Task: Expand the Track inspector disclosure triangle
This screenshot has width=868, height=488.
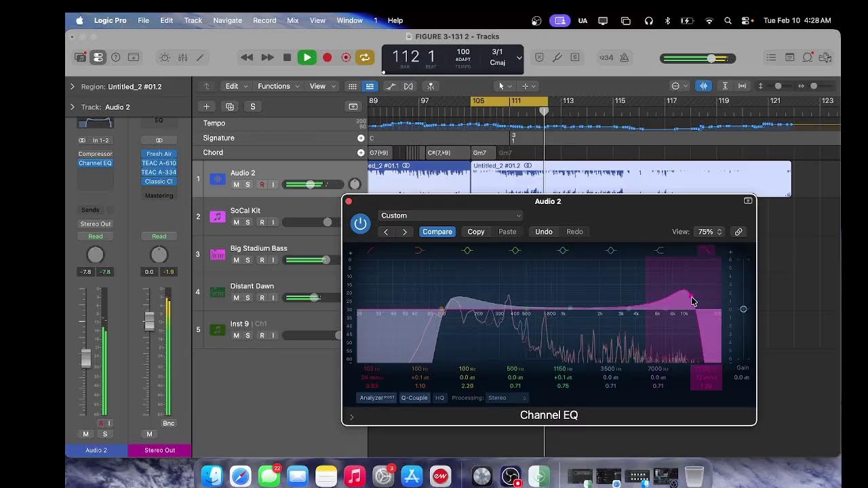Action: pos(73,107)
